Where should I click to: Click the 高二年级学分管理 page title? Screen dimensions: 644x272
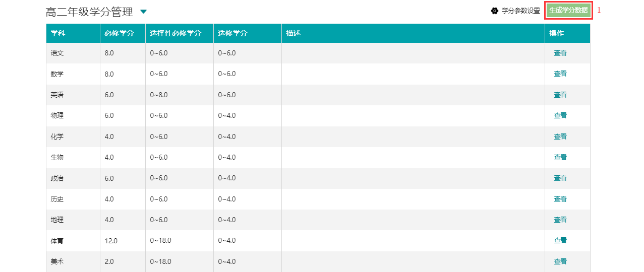(89, 12)
